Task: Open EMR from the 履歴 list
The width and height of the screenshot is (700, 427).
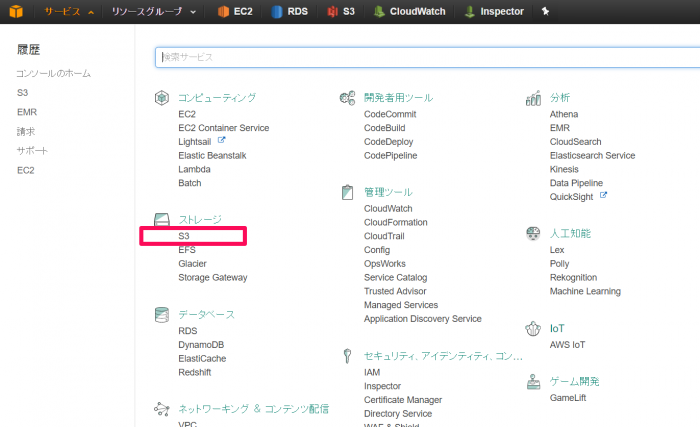Action: (x=27, y=112)
